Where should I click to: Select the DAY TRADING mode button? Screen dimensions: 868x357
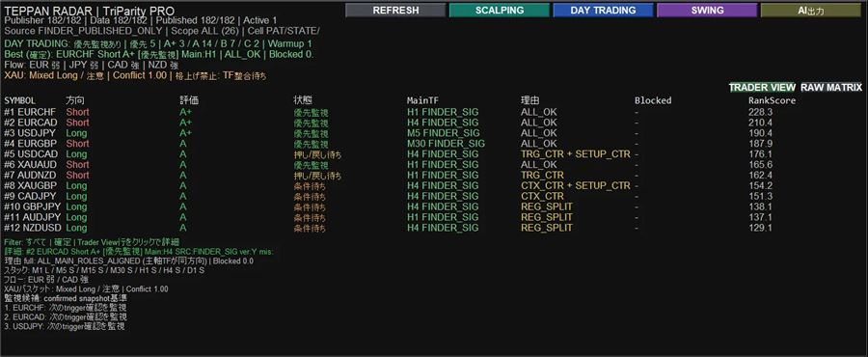(603, 10)
